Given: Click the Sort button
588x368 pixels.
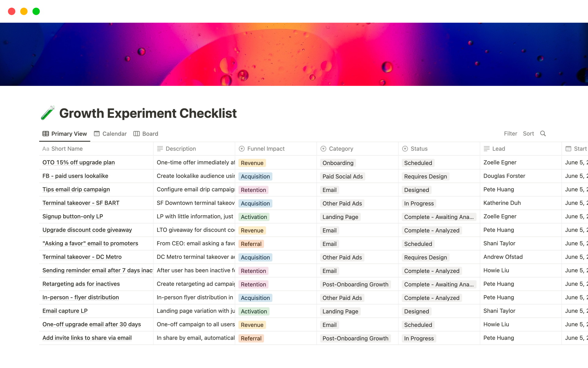Looking at the screenshot, I should pyautogui.click(x=528, y=133).
